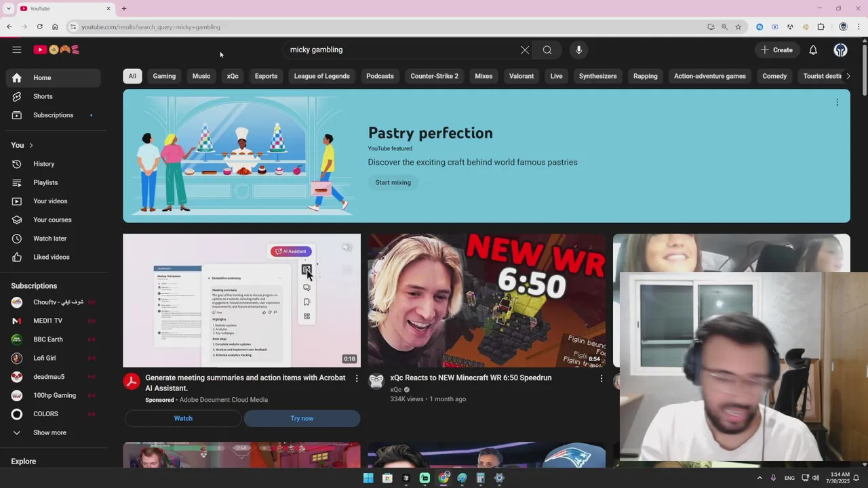Reload the page in Chrome
This screenshot has width=868, height=488.
coord(39,27)
